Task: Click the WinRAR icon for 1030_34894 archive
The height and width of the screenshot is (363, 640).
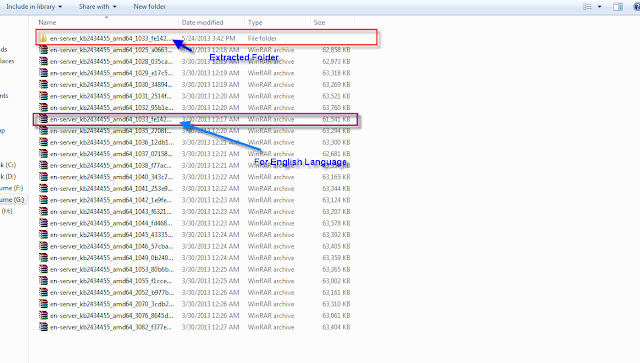Action: pyautogui.click(x=43, y=85)
